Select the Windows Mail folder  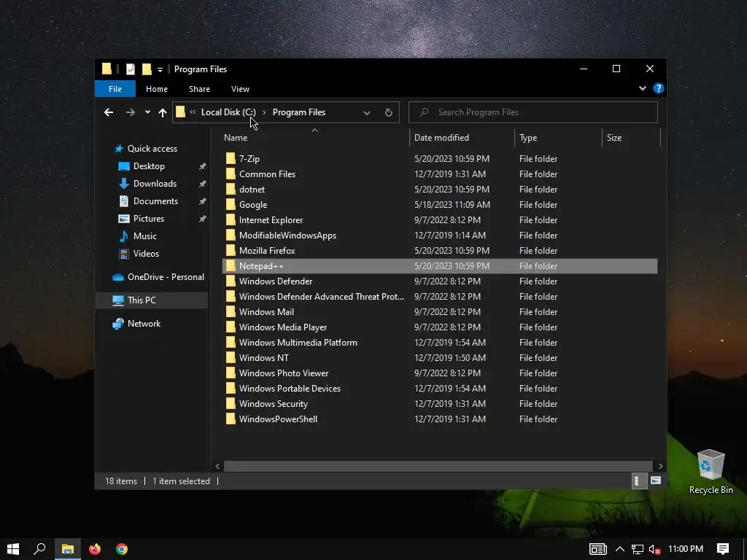266,312
